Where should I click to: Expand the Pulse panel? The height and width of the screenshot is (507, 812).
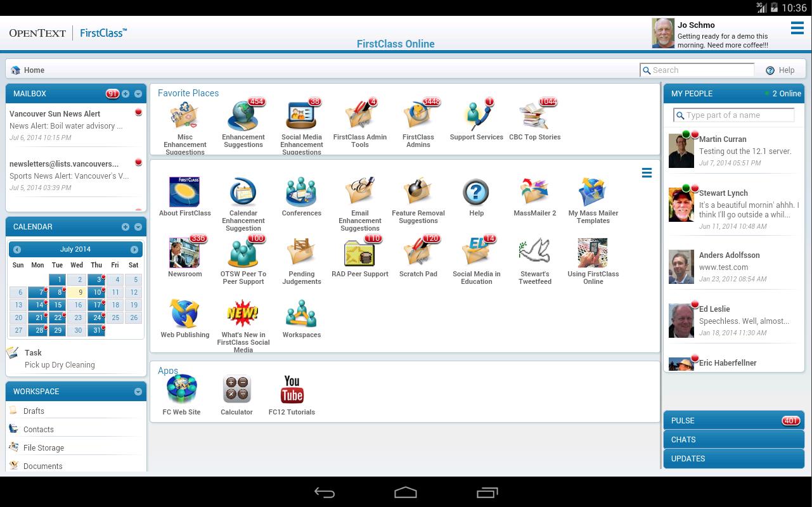coord(734,420)
